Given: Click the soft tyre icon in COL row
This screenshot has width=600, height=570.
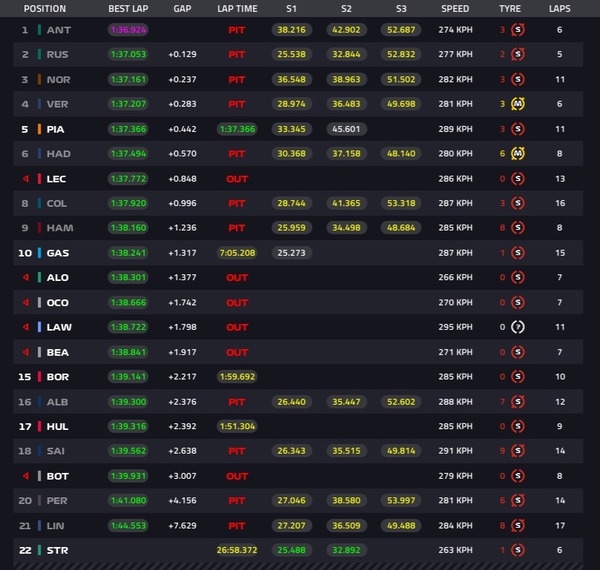Looking at the screenshot, I should click(517, 203).
